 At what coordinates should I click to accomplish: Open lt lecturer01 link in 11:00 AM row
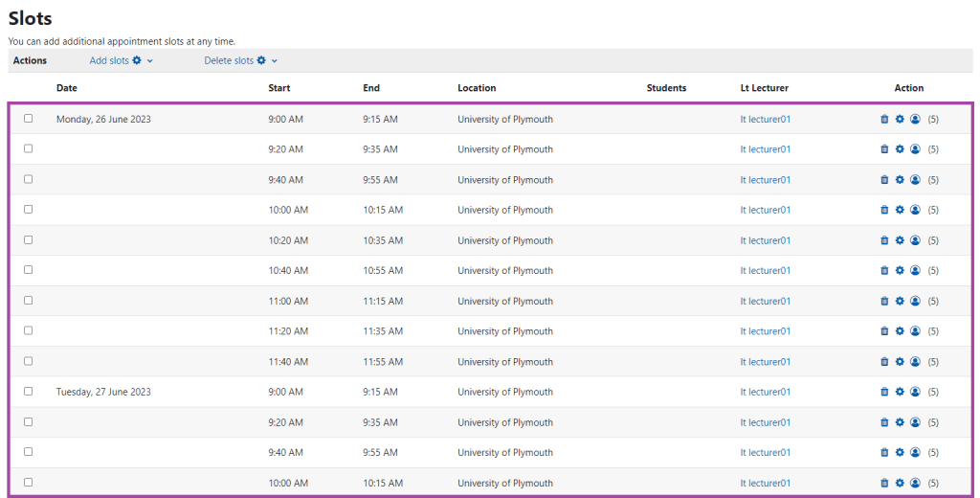(765, 301)
